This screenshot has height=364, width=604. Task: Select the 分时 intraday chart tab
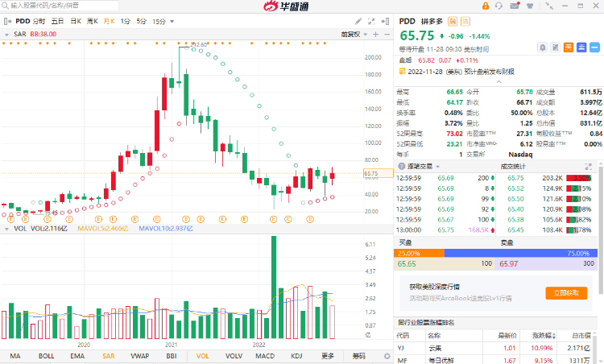[39, 21]
